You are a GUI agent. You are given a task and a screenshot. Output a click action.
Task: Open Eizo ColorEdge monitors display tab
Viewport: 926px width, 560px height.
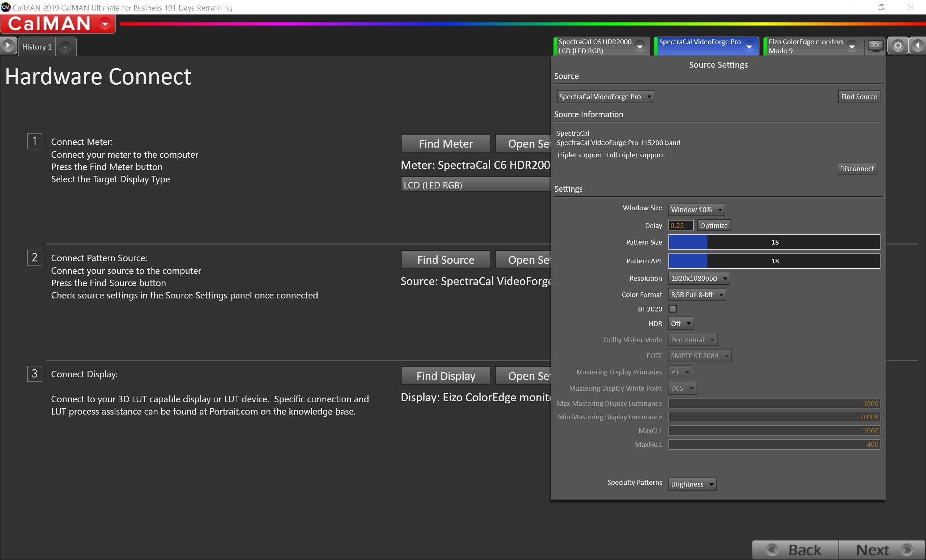click(x=813, y=46)
